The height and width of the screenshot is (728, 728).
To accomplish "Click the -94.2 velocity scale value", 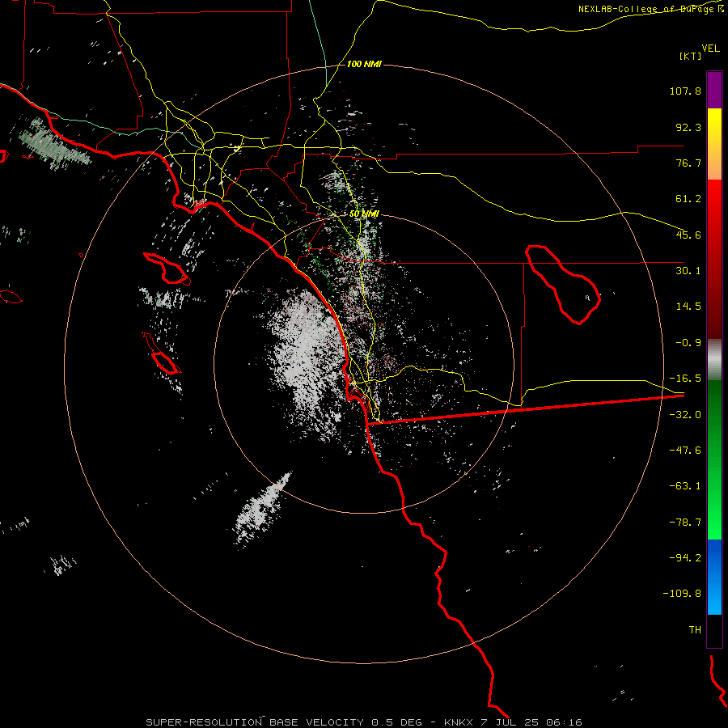I will click(685, 557).
